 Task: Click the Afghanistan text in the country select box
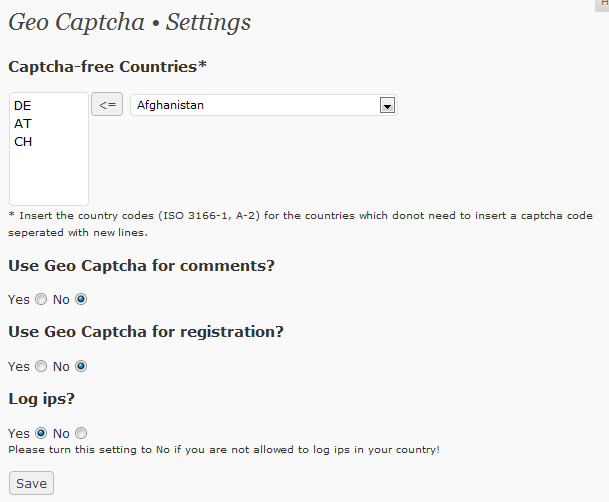point(170,105)
